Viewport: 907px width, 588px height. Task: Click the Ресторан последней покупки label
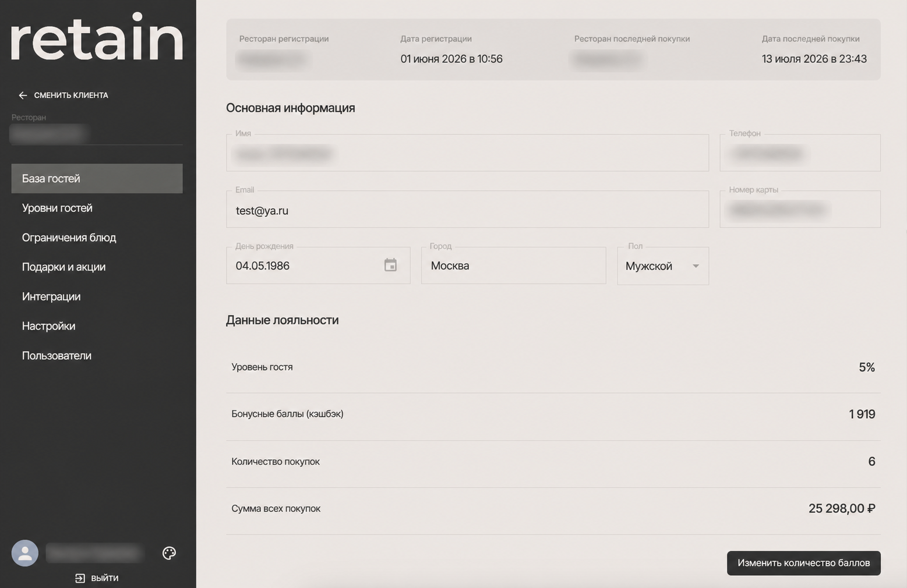tap(632, 39)
